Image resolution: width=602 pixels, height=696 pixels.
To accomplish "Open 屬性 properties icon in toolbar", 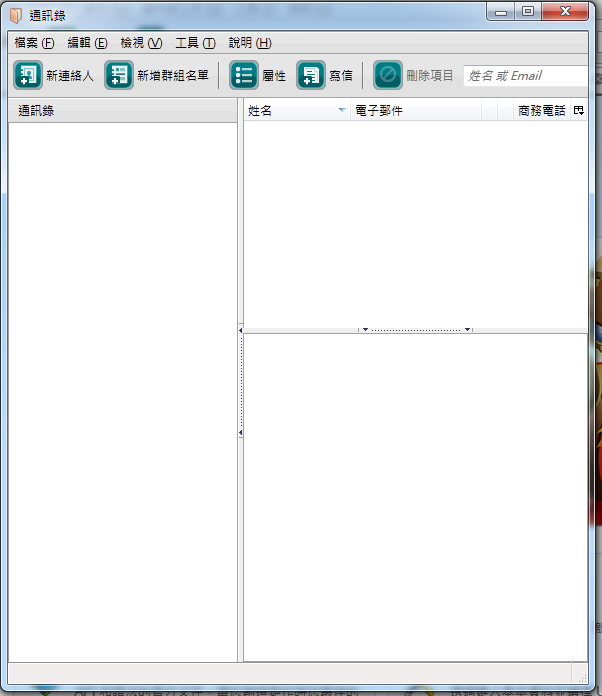I will 244,75.
